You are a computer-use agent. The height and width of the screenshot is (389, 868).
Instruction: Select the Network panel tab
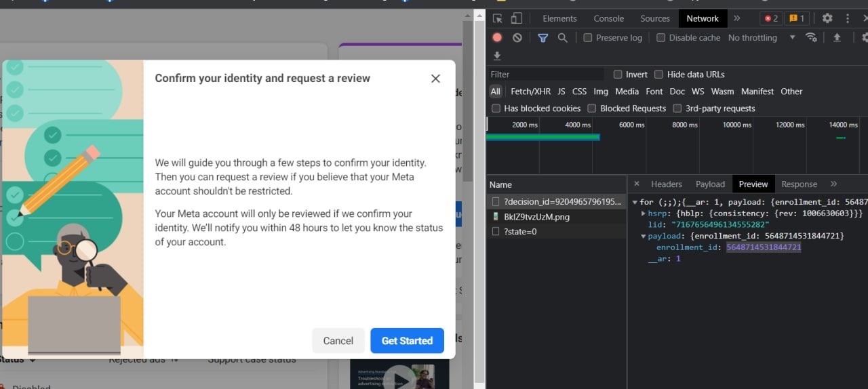pyautogui.click(x=703, y=18)
